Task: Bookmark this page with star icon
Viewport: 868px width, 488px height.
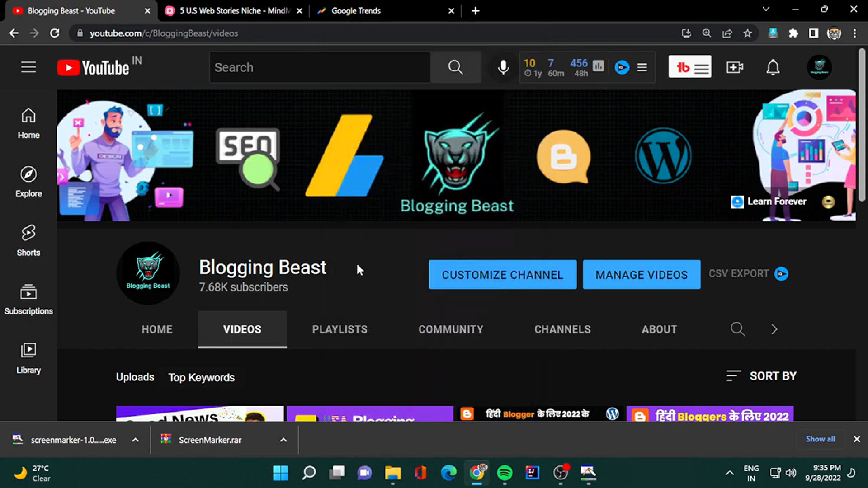Action: (x=748, y=33)
